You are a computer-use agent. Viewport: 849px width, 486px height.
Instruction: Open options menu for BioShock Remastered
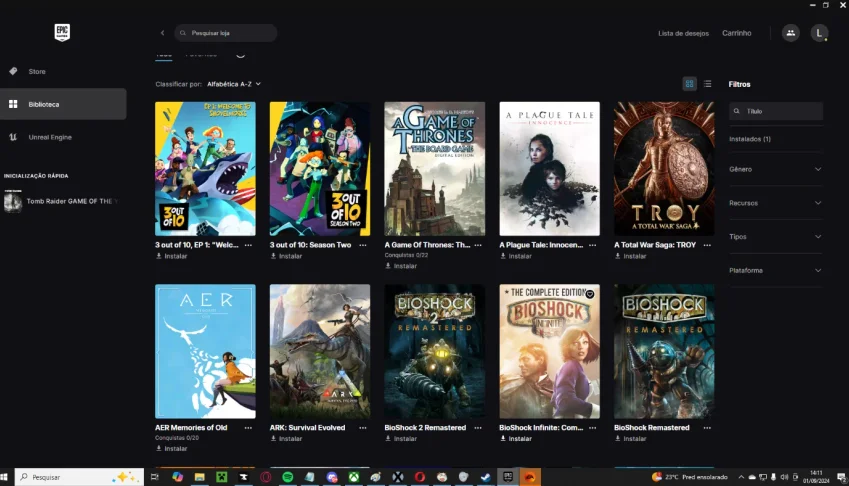[x=707, y=428]
